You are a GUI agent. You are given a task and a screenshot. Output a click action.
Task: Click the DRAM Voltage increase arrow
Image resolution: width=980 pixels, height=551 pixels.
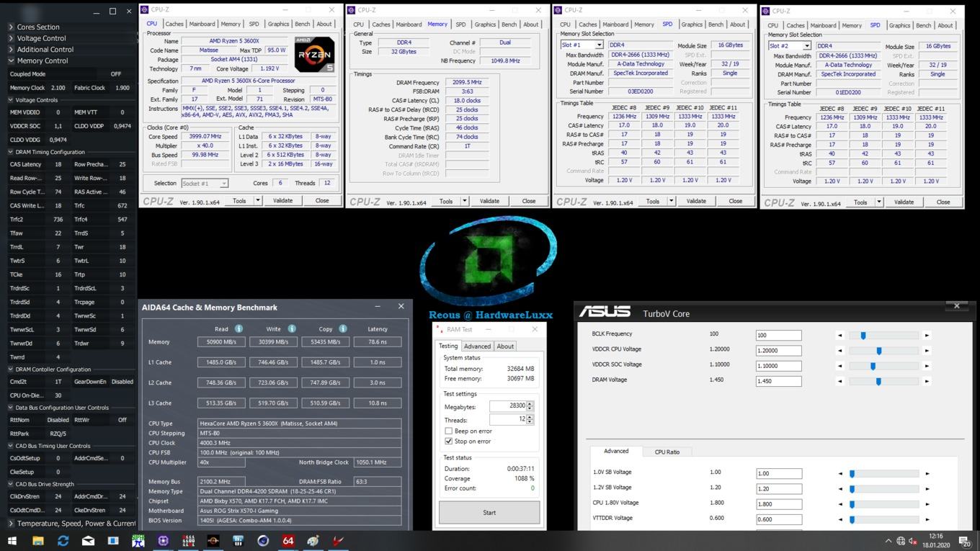[927, 381]
